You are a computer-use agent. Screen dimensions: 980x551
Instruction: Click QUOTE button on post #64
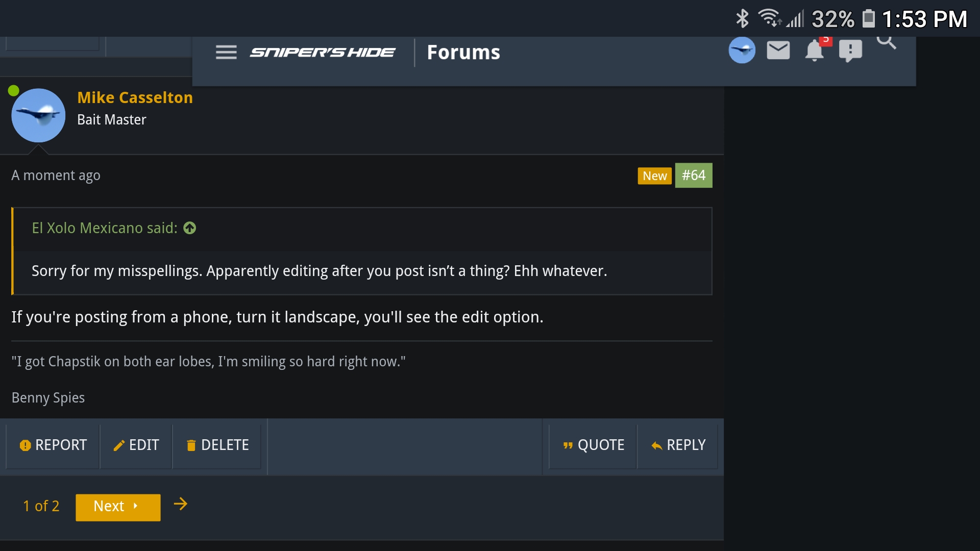593,445
